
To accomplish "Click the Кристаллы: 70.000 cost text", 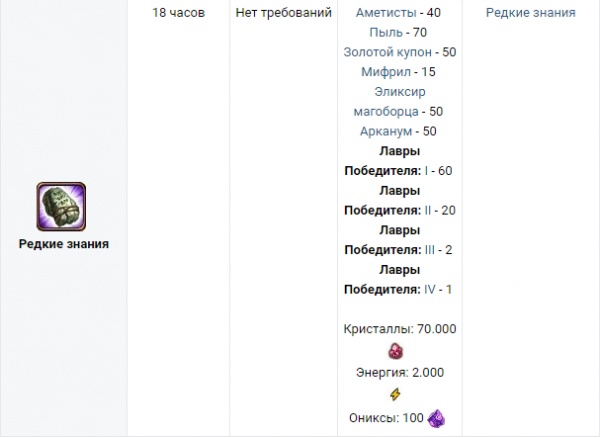I will (399, 329).
